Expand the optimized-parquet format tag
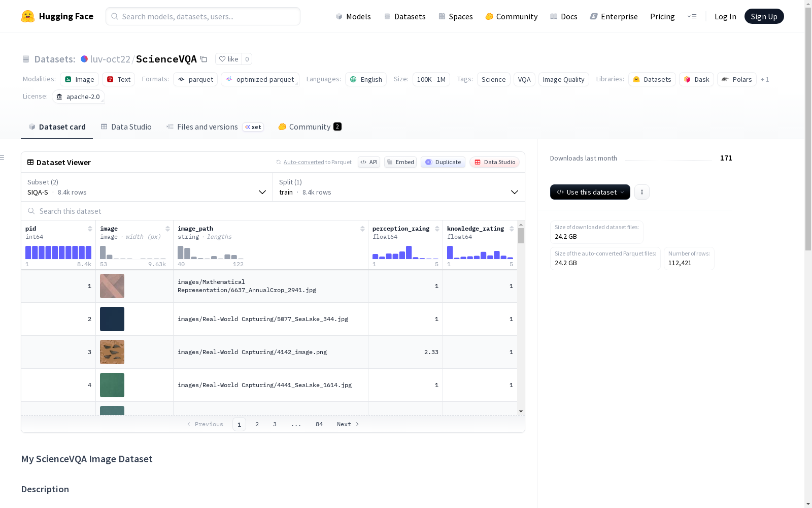812x508 pixels. coord(260,79)
